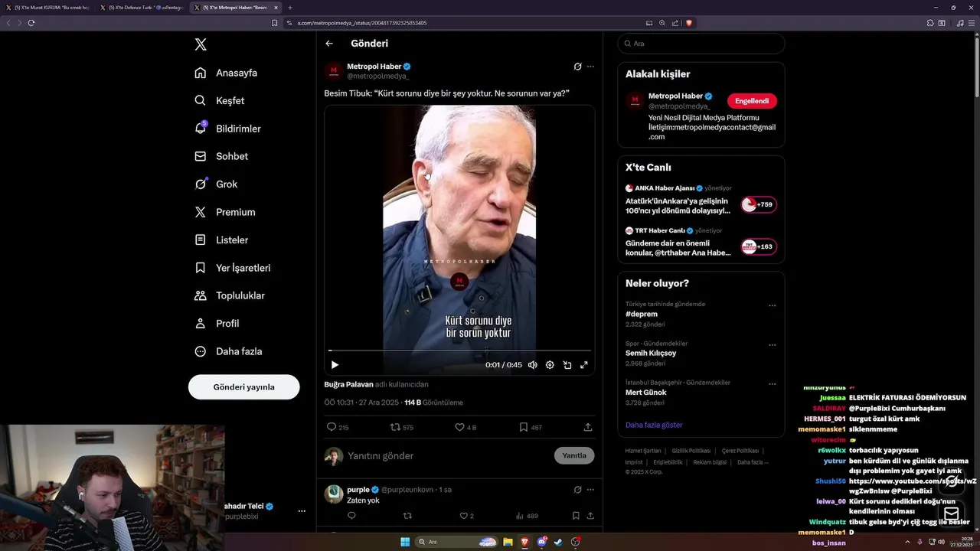Seek on the video progress bar
Image resolution: width=980 pixels, height=551 pixels.
tap(459, 350)
